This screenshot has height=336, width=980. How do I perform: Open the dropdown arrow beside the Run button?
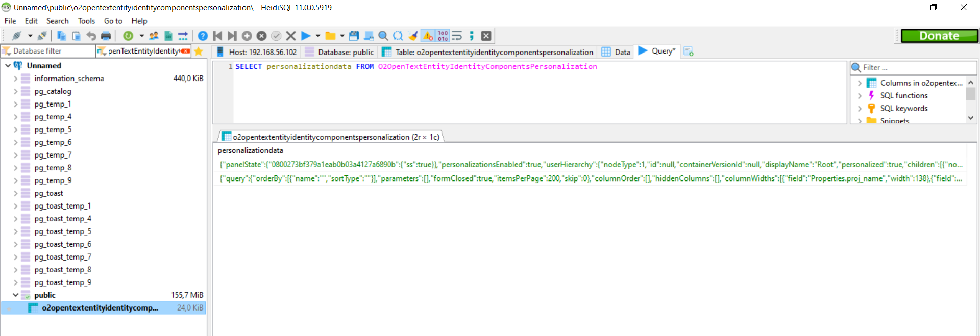click(x=317, y=36)
